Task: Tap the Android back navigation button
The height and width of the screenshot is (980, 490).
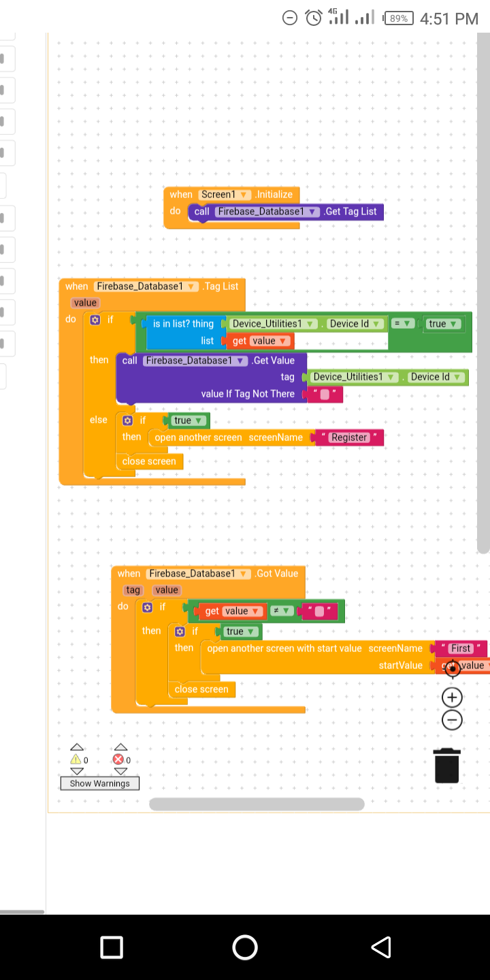Action: point(381,947)
